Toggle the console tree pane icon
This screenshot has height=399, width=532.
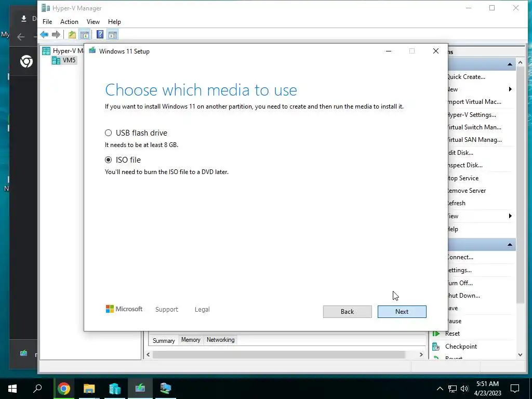(85, 35)
